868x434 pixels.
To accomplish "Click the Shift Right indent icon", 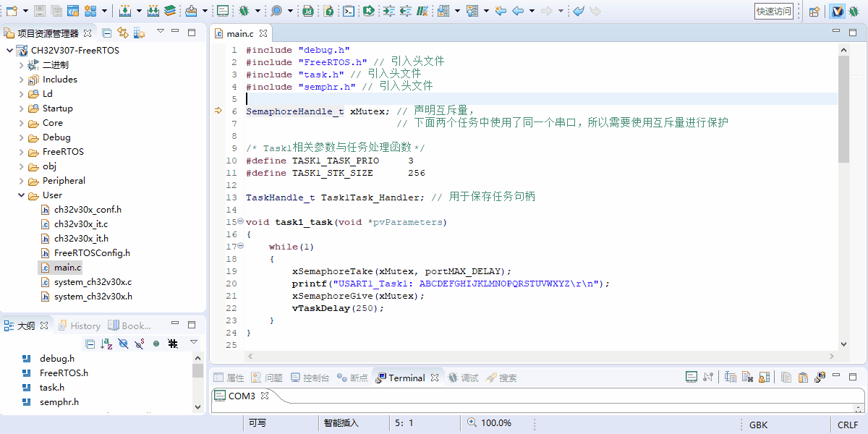I will 389,11.
